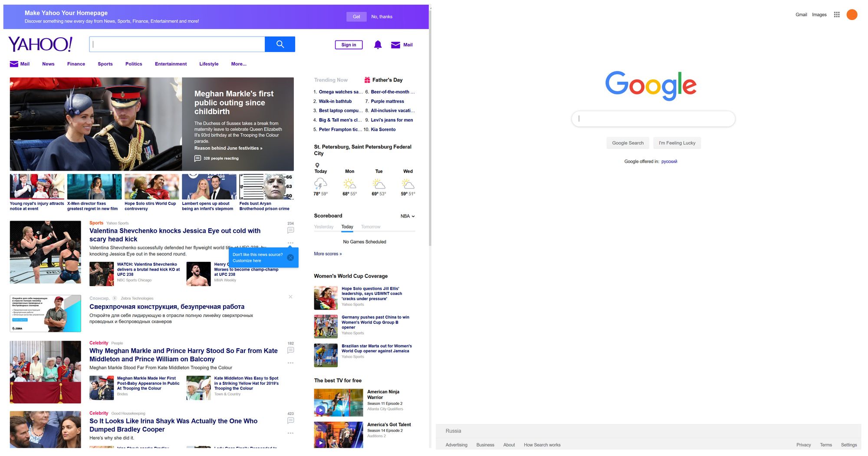Open Finance in Yahoo navigation

pyautogui.click(x=76, y=64)
